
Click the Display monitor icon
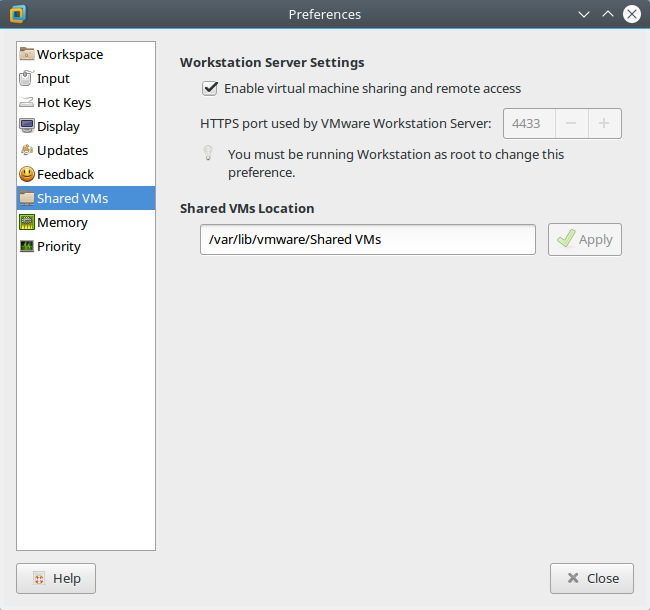(27, 126)
